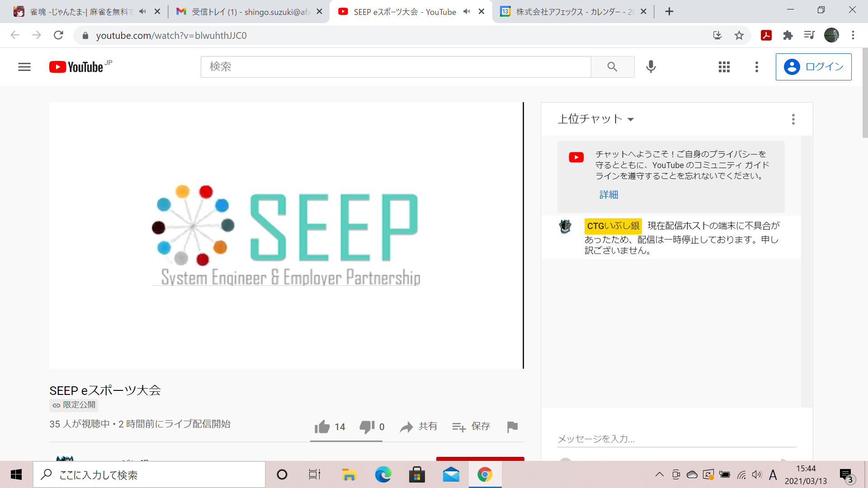Mute the 雀魂 tab audio icon
Image resolution: width=868 pixels, height=488 pixels.
[x=142, y=12]
